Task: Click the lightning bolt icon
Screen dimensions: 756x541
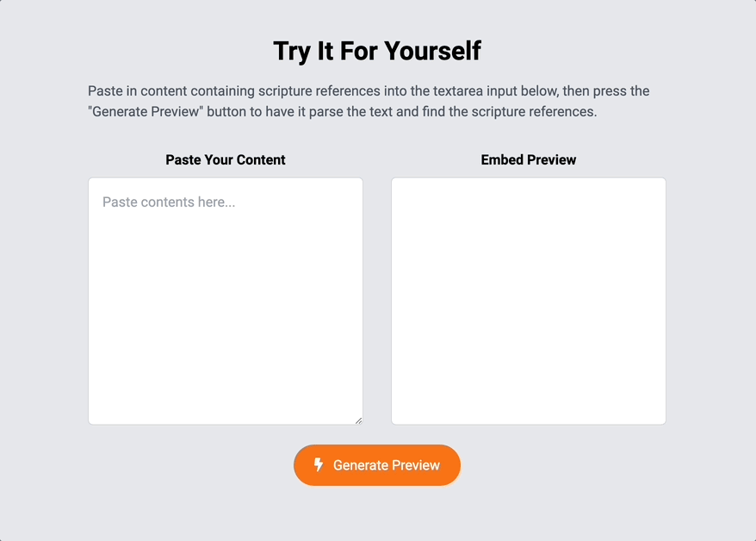Action: (x=319, y=465)
